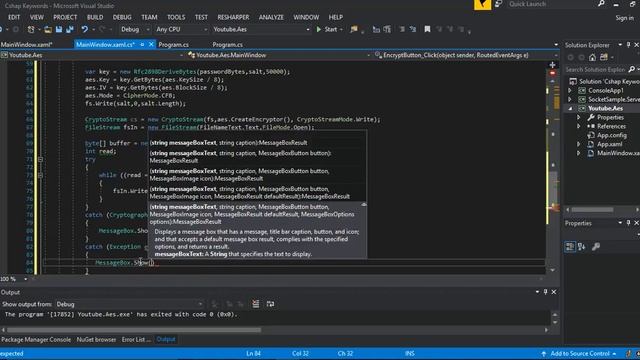This screenshot has width=640, height=360.
Task: Click the code editor vertical scrollbar thumb
Action: pos(553,190)
